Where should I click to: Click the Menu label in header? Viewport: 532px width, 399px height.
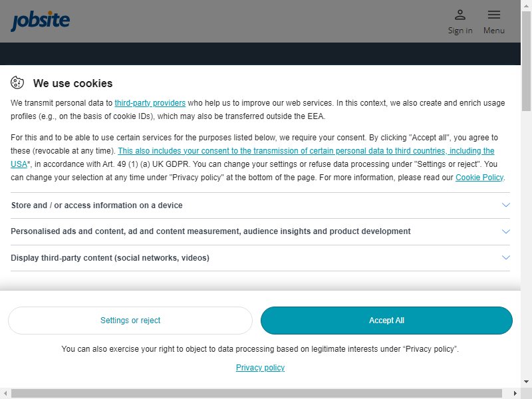click(494, 31)
